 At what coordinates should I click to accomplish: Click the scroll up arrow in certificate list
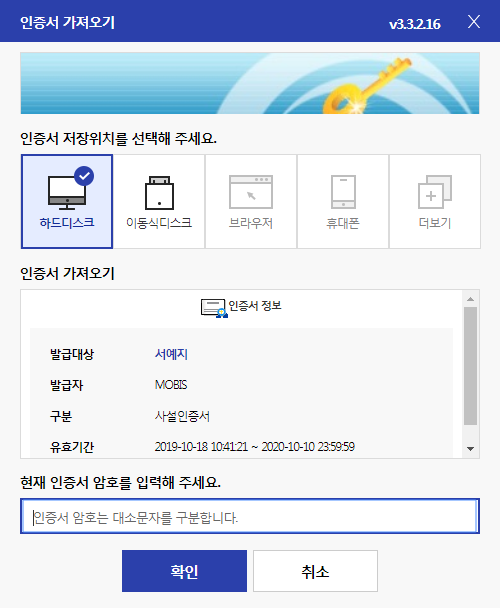471,299
